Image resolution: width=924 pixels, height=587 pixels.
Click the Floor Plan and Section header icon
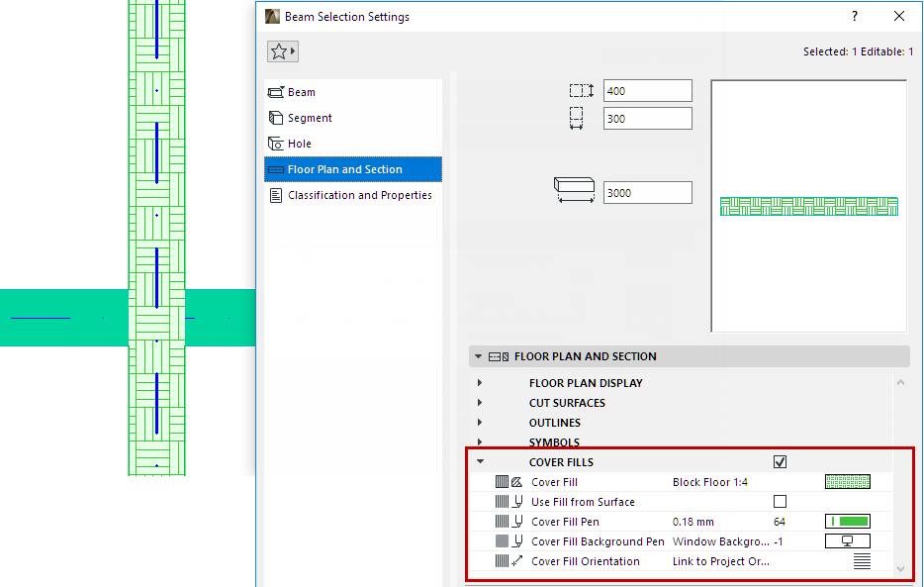coord(499,356)
